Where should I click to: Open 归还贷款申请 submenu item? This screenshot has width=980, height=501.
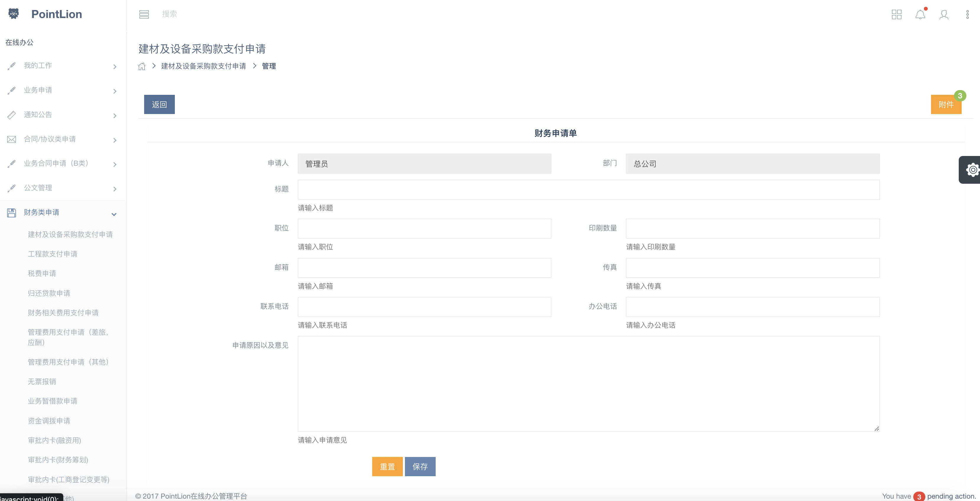49,293
